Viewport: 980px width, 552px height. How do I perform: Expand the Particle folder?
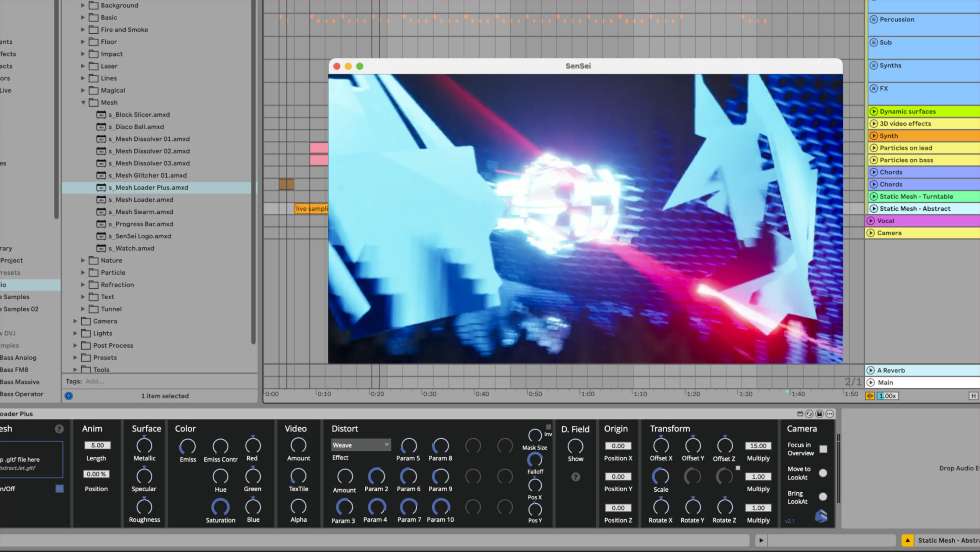tap(83, 272)
